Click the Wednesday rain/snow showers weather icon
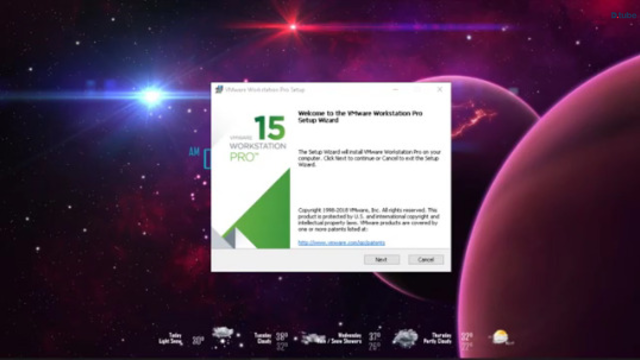Image resolution: width=640 pixels, height=360 pixels. [x=405, y=338]
